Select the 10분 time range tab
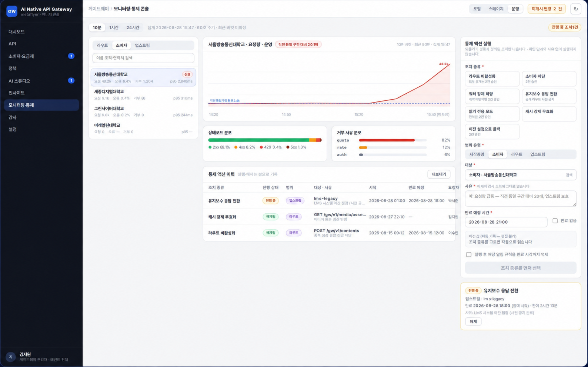The height and width of the screenshot is (367, 588). pos(97,27)
